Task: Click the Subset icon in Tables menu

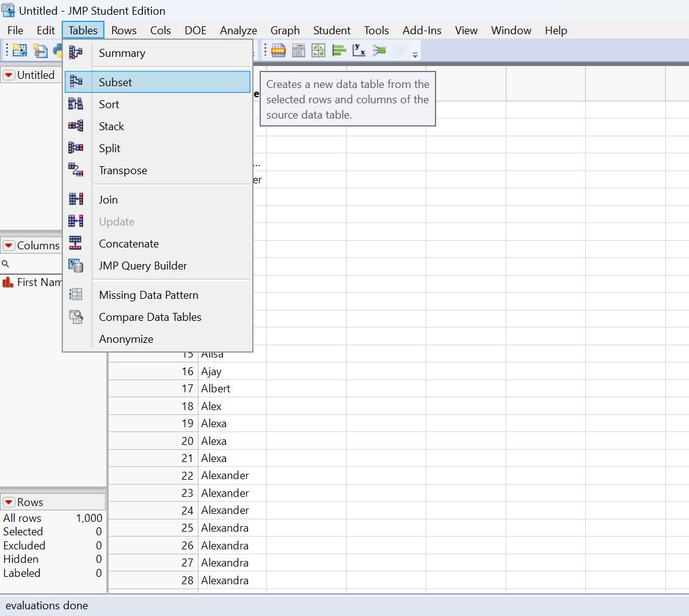Action: (76, 82)
